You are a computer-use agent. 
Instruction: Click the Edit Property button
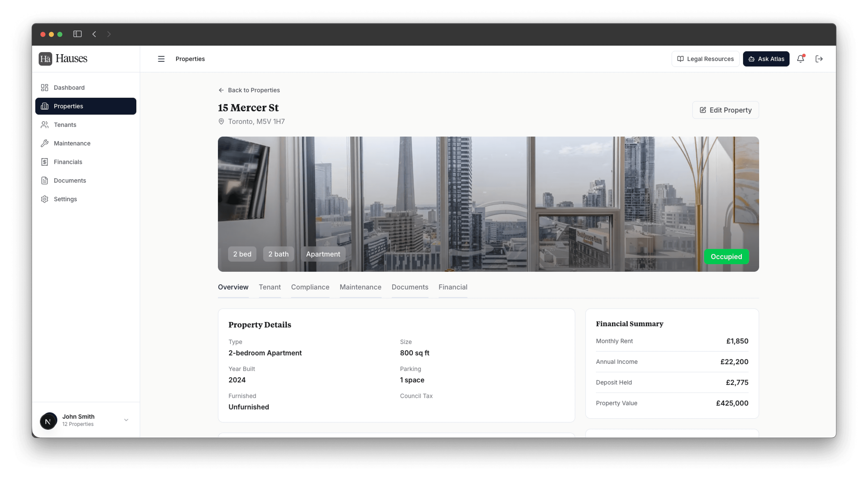tap(725, 110)
